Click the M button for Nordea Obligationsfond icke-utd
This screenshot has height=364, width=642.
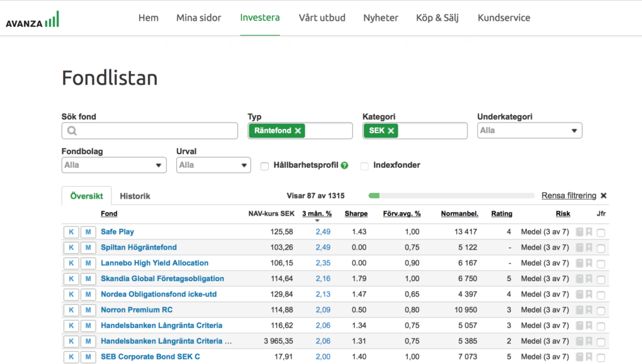click(x=88, y=294)
